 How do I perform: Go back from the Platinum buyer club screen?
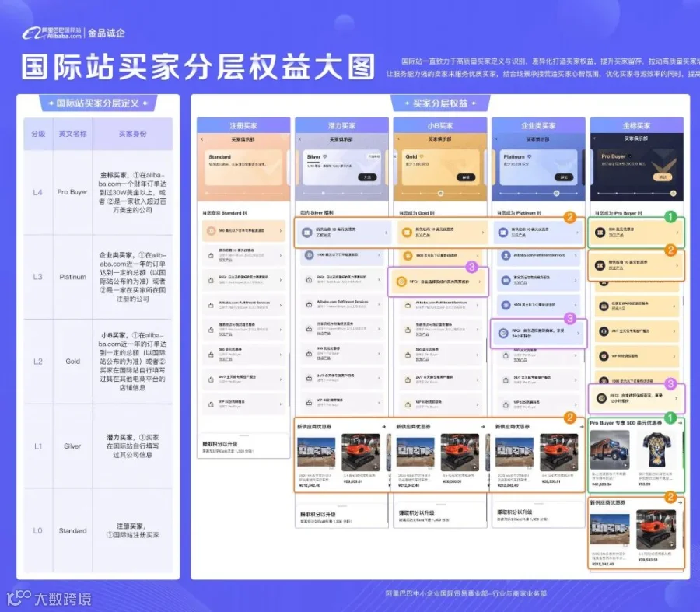click(x=497, y=139)
